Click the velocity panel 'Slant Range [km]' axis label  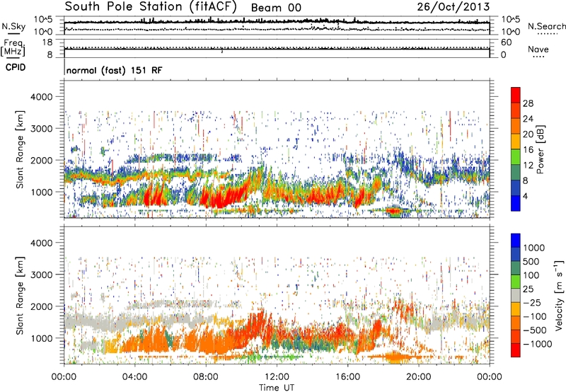[x=20, y=295]
